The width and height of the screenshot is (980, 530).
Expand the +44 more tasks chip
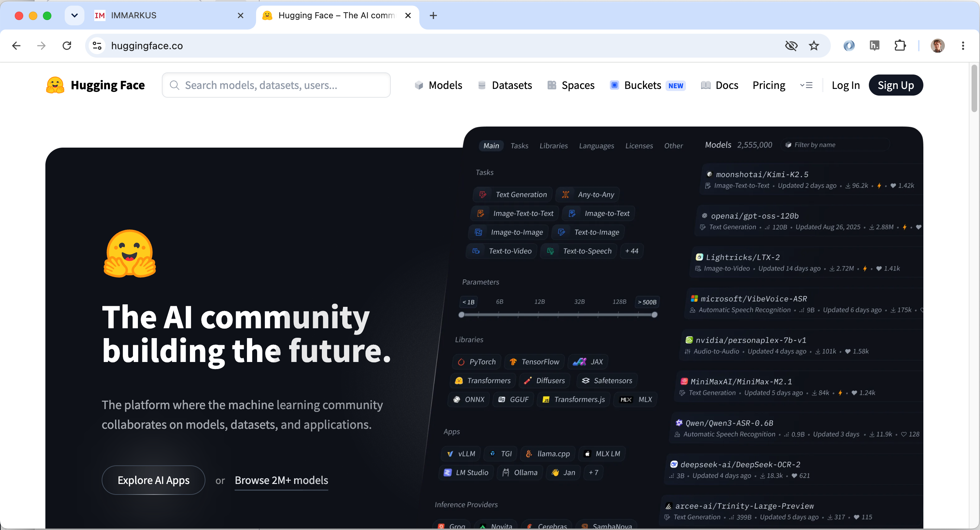631,251
